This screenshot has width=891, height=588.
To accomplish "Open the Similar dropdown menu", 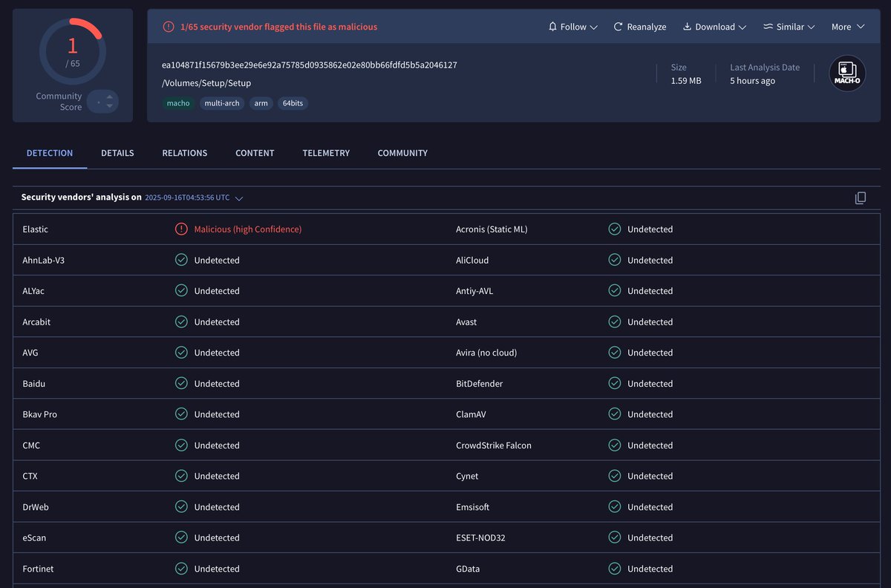I will click(789, 27).
